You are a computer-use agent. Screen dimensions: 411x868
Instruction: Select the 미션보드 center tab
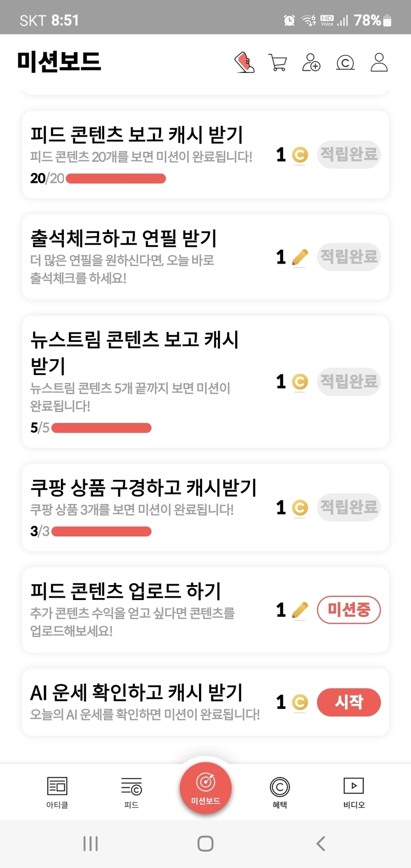pos(205,788)
